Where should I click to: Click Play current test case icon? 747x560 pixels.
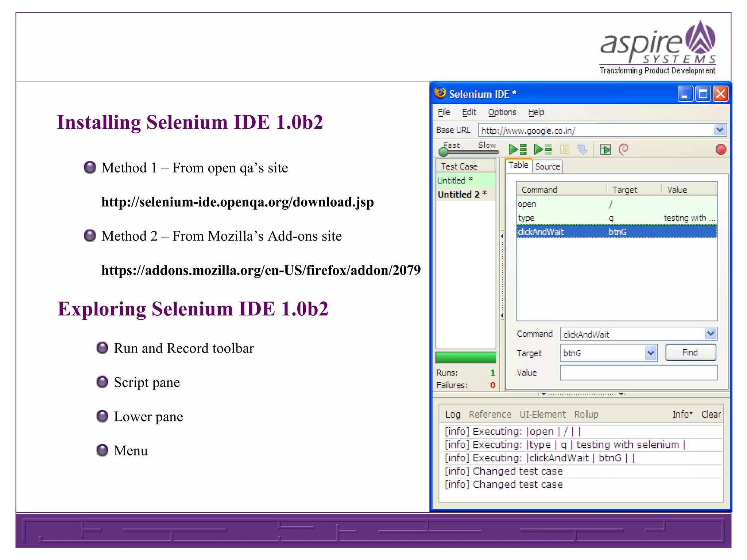tap(543, 149)
